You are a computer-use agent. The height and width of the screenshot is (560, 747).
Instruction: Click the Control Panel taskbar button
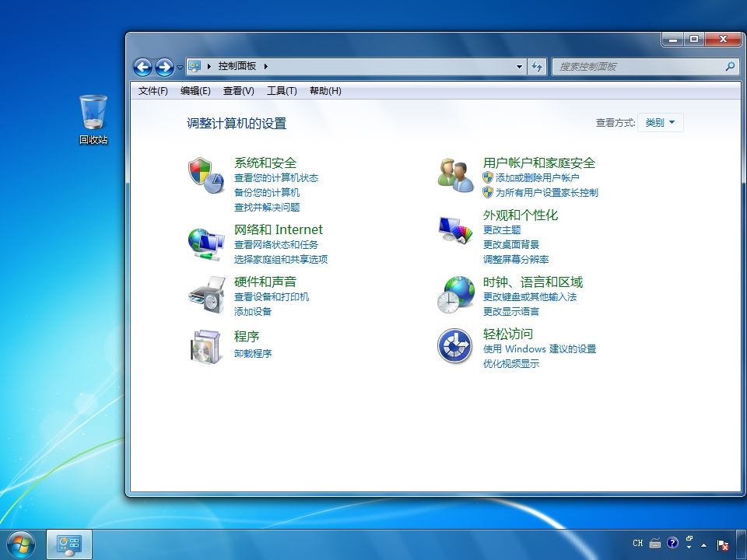(x=69, y=544)
